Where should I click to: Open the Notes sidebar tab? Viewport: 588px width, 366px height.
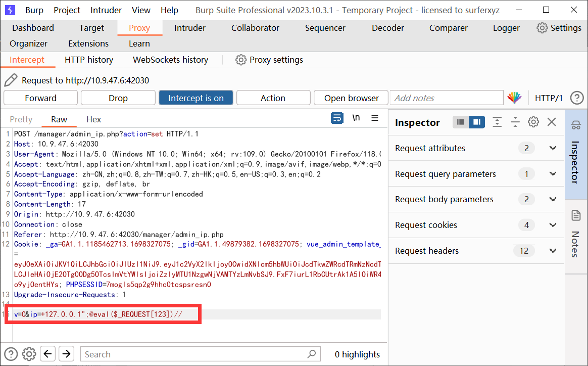(x=576, y=237)
